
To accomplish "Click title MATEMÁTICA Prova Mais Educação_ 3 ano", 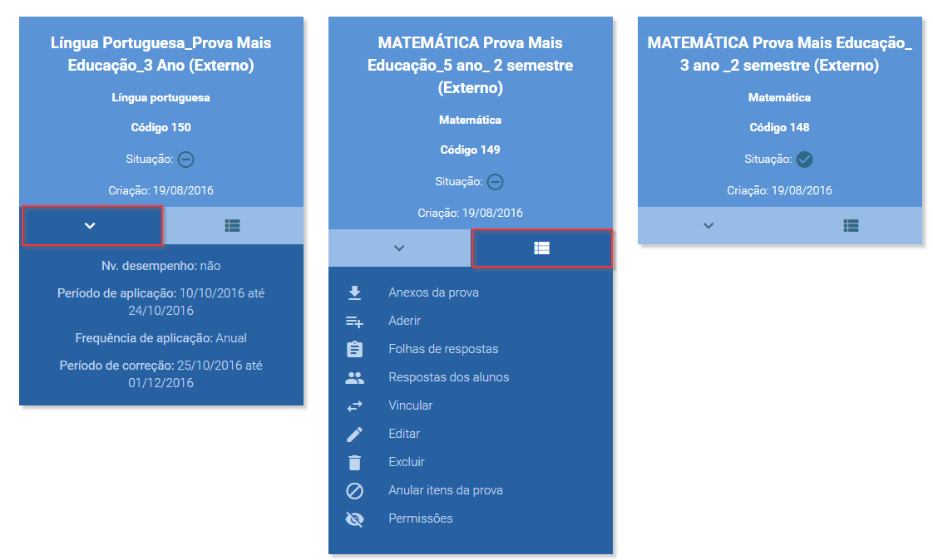I will point(779,54).
